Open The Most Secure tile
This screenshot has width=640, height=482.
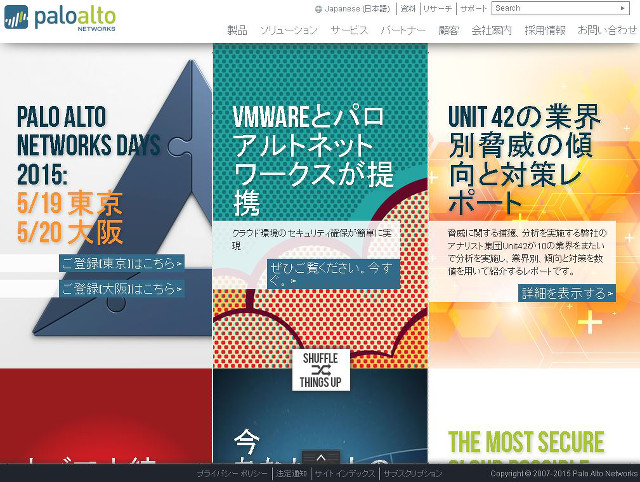[534, 415]
